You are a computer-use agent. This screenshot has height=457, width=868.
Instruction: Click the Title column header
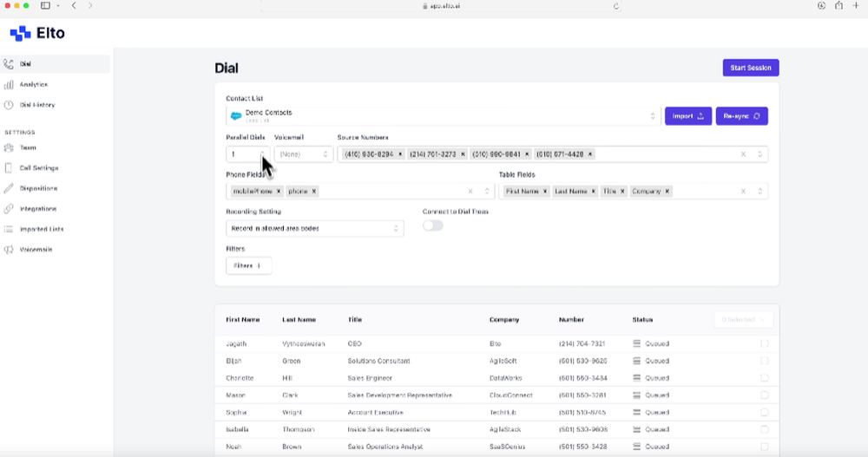click(x=355, y=320)
